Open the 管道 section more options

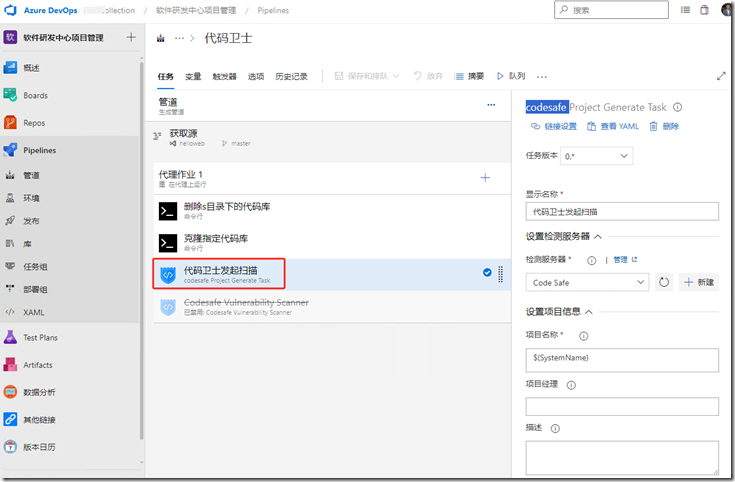[x=491, y=105]
